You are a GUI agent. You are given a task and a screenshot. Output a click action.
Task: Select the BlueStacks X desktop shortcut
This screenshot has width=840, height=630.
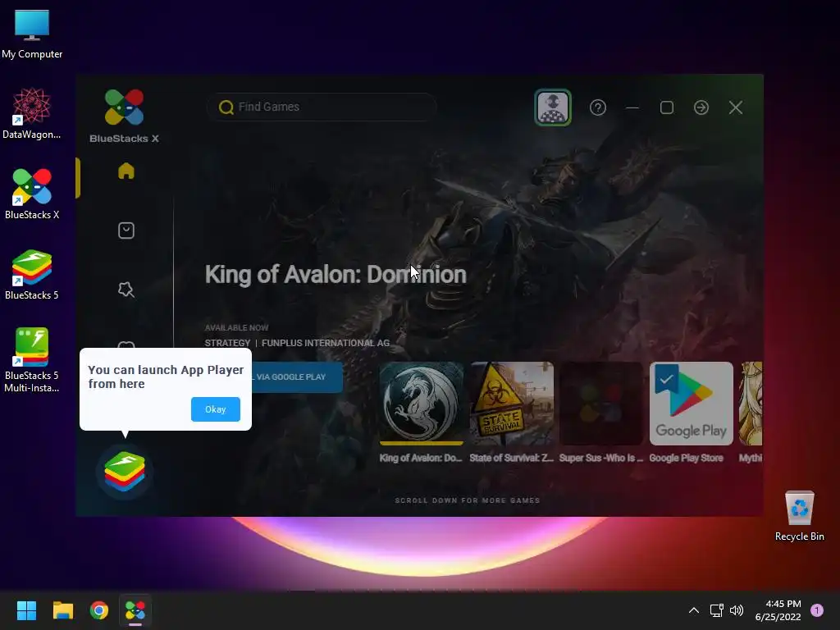32,194
